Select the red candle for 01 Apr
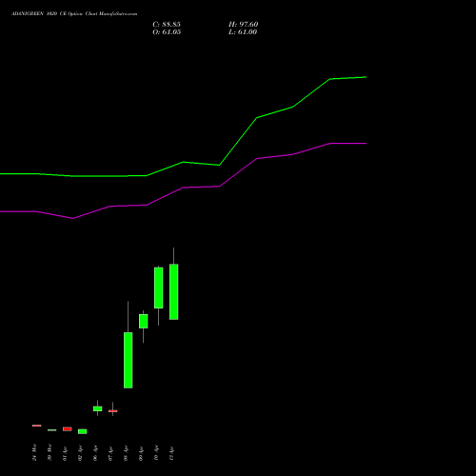 tap(68, 429)
